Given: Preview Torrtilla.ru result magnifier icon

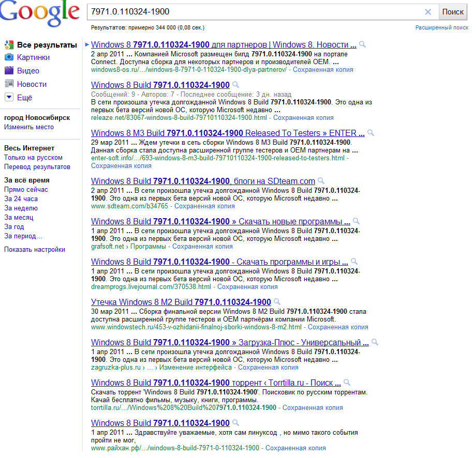Looking at the screenshot, I should [x=347, y=383].
